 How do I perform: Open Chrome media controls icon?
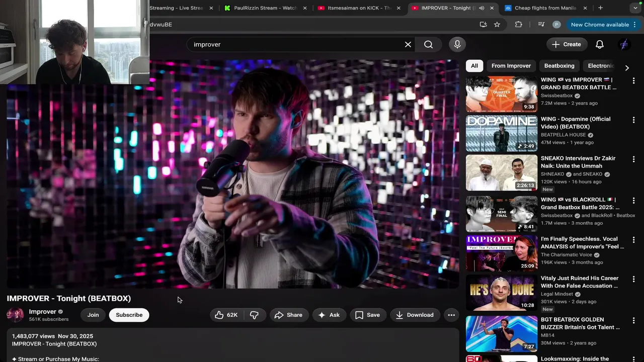[x=541, y=24]
